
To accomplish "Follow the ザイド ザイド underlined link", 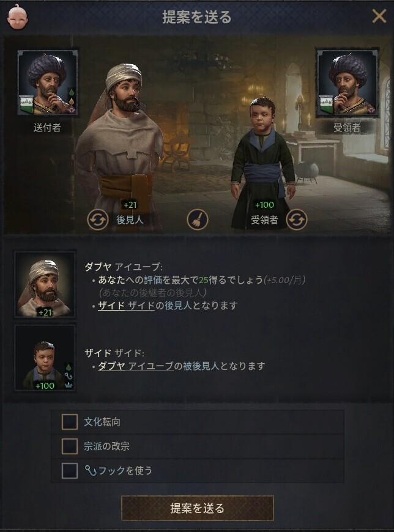I will pyautogui.click(x=126, y=306).
